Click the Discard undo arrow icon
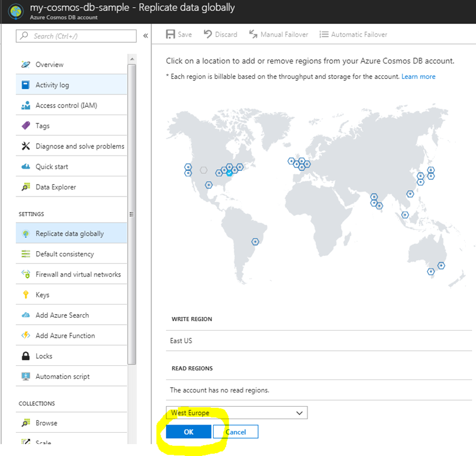The image size is (476, 456). (x=208, y=34)
